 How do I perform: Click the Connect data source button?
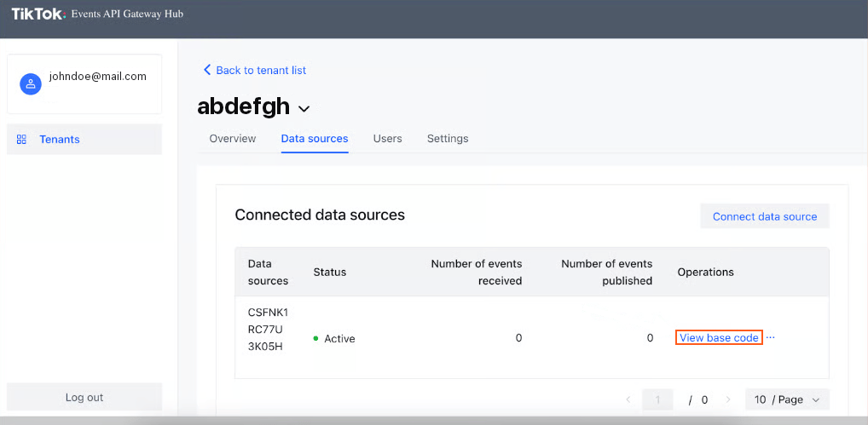765,216
